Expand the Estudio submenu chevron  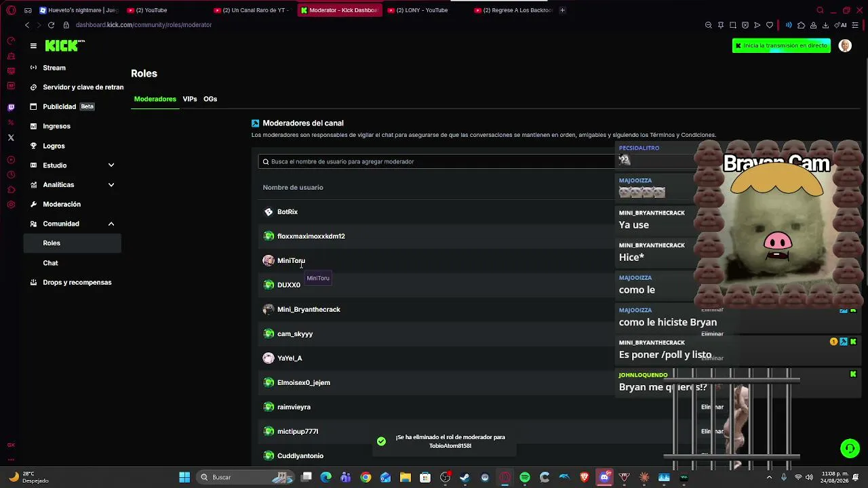[111, 165]
